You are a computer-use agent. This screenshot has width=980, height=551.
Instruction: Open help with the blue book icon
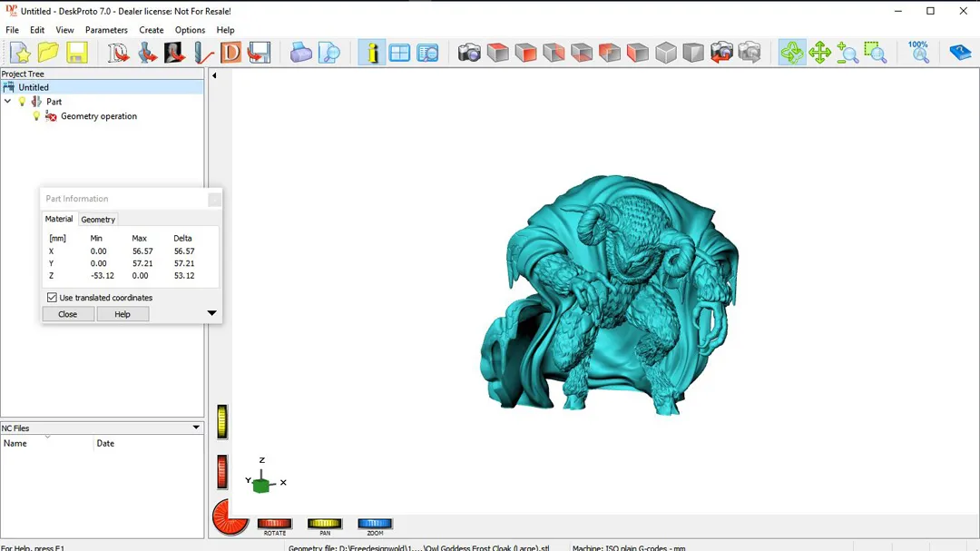(959, 53)
